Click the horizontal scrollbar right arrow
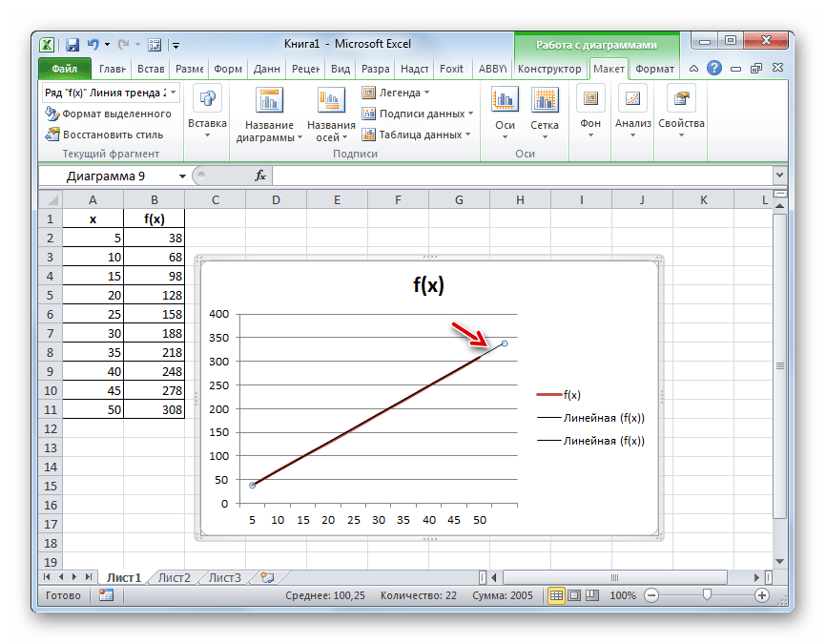 [x=756, y=577]
